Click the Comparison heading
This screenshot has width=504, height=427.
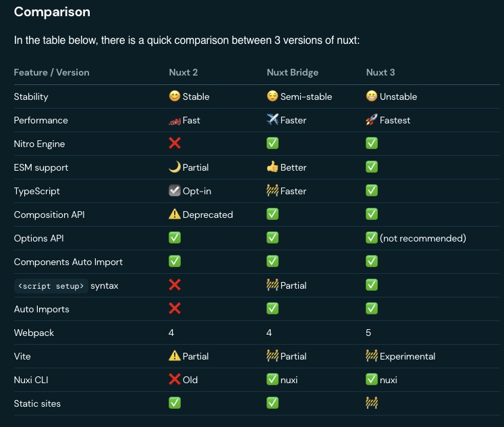(52, 12)
